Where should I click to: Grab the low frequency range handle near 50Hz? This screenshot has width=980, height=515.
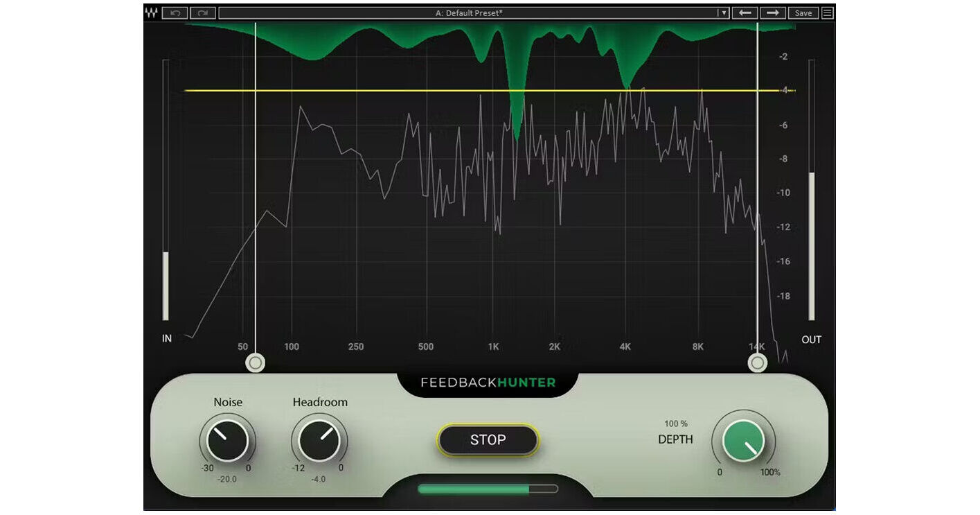click(256, 363)
